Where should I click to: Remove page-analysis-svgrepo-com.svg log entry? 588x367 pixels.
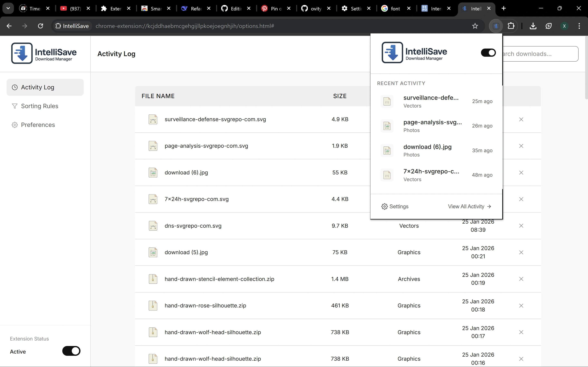pyautogui.click(x=521, y=146)
